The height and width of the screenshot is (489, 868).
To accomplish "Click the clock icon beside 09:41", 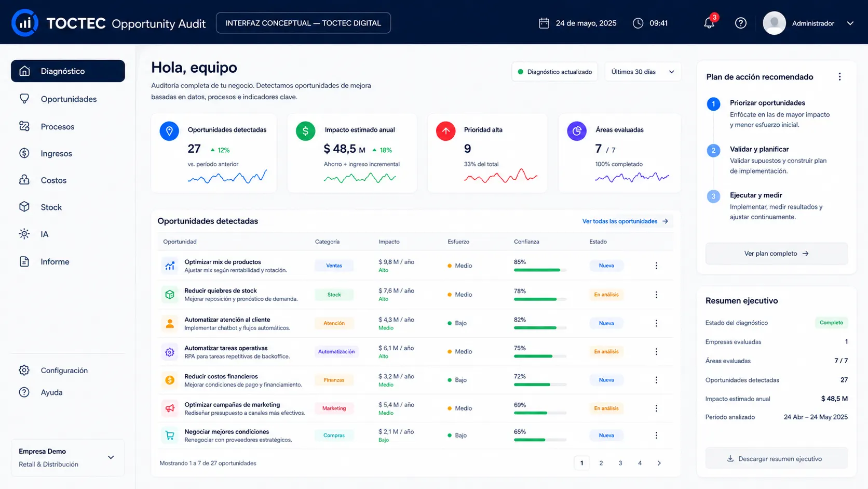I will tap(638, 23).
